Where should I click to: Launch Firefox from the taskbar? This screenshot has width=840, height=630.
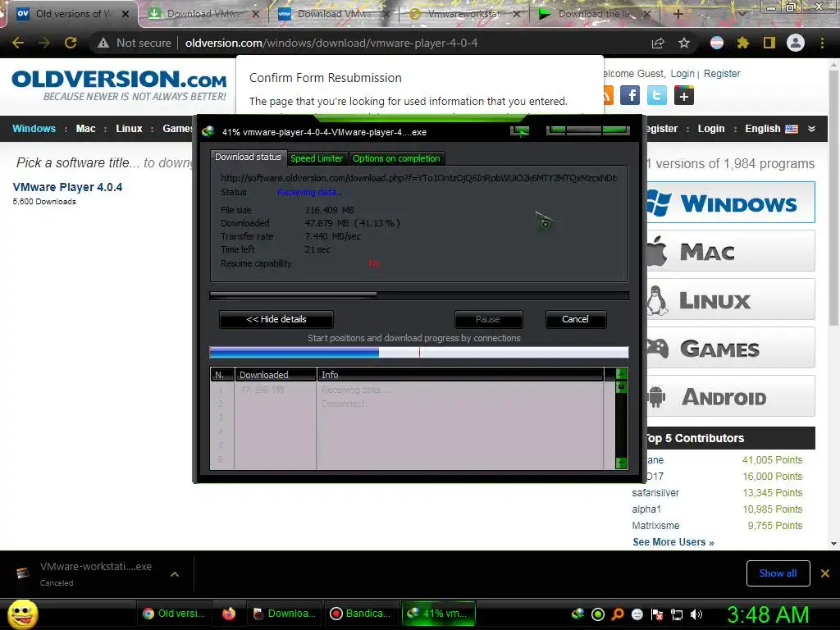click(229, 614)
